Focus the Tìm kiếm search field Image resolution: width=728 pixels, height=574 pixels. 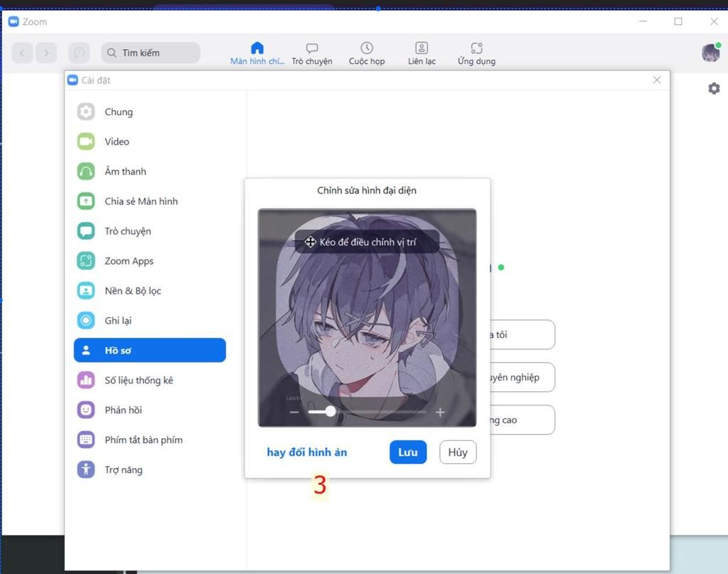(x=151, y=53)
